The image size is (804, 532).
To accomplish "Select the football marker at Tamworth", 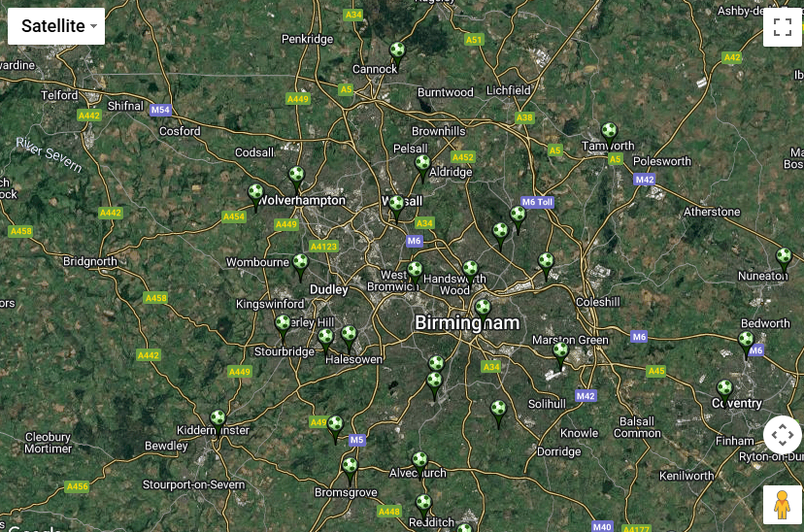I will [609, 135].
